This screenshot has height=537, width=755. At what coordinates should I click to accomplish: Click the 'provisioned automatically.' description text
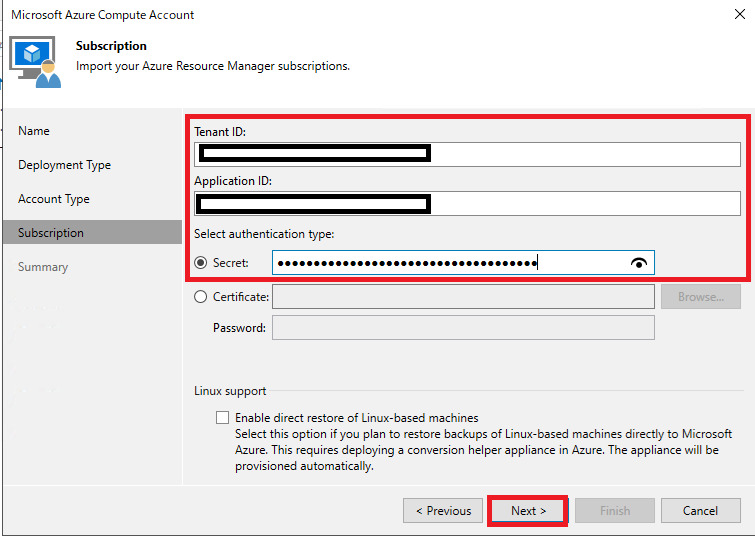tap(304, 466)
